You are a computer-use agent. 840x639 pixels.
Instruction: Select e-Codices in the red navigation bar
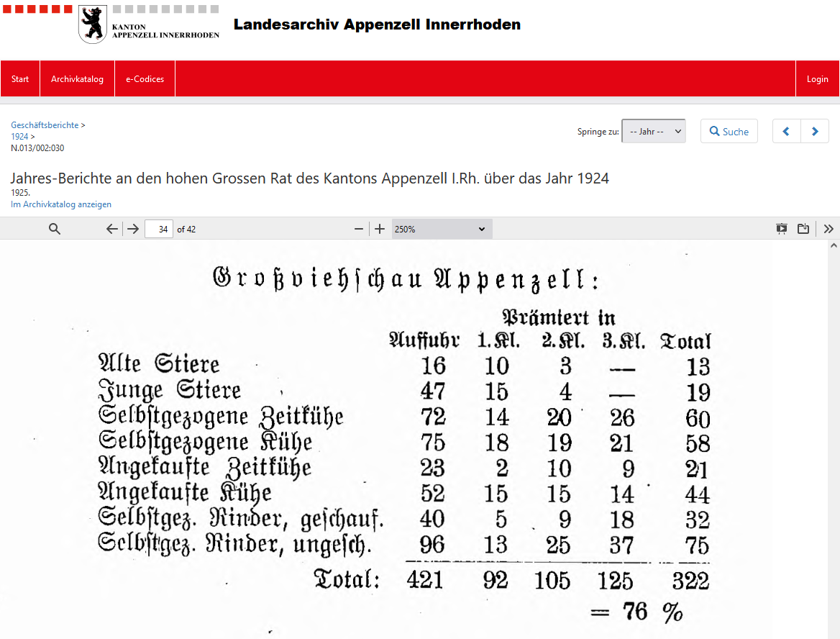click(145, 79)
